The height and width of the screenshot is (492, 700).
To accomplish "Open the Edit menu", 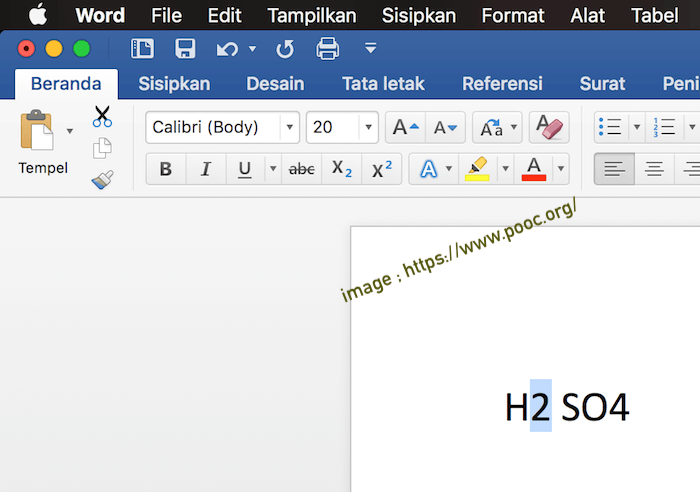I will (x=225, y=16).
